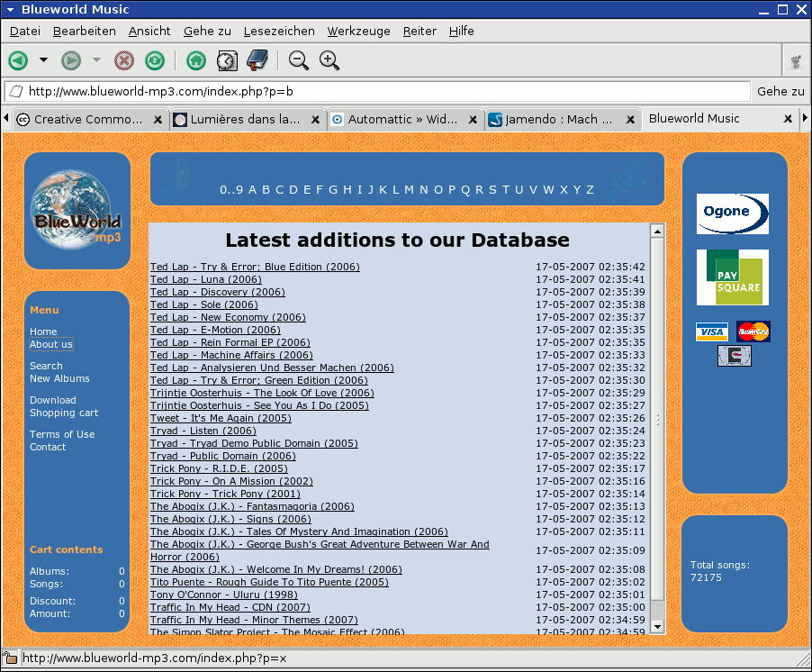Screen dimensions: 812x672
Task: Select 0..9 in the alphabet index
Action: point(231,190)
